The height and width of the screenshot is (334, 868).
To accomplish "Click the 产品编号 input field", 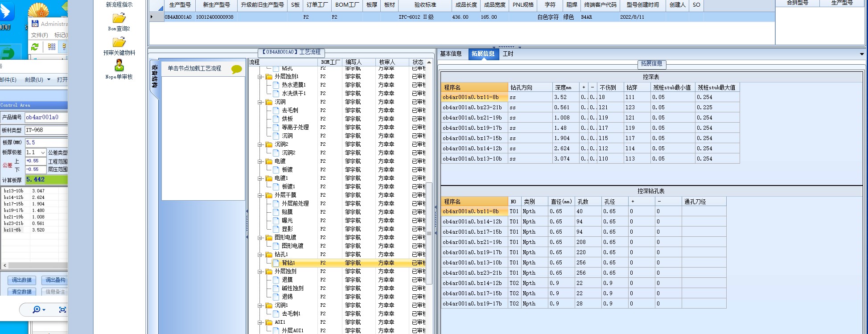I will 46,117.
